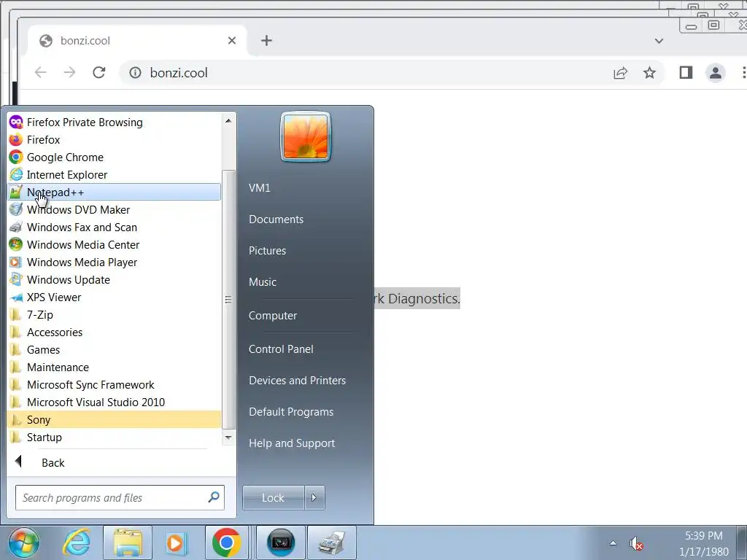The height and width of the screenshot is (560, 747).
Task: Open Firefox Private Browsing from Start menu
Action: (115, 122)
